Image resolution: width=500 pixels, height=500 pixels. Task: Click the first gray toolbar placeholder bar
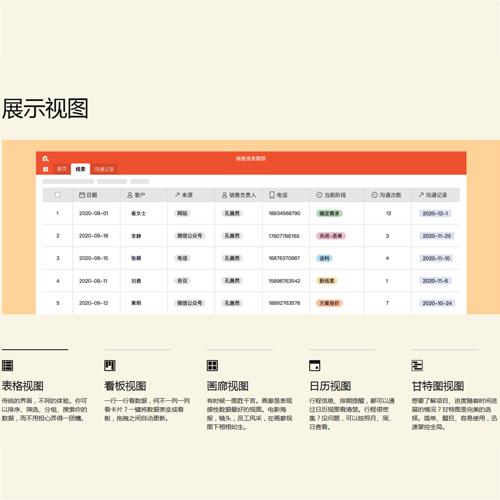pyautogui.click(x=68, y=181)
